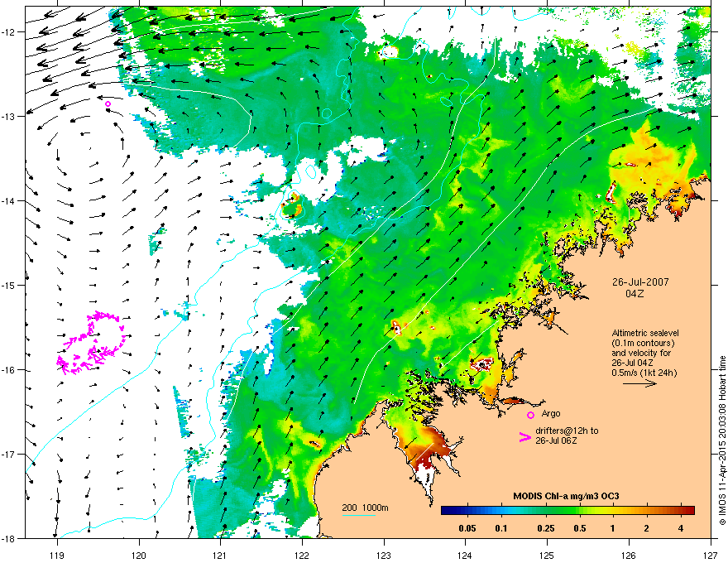
Task: Click colorbar value 2
Action: coord(646,528)
